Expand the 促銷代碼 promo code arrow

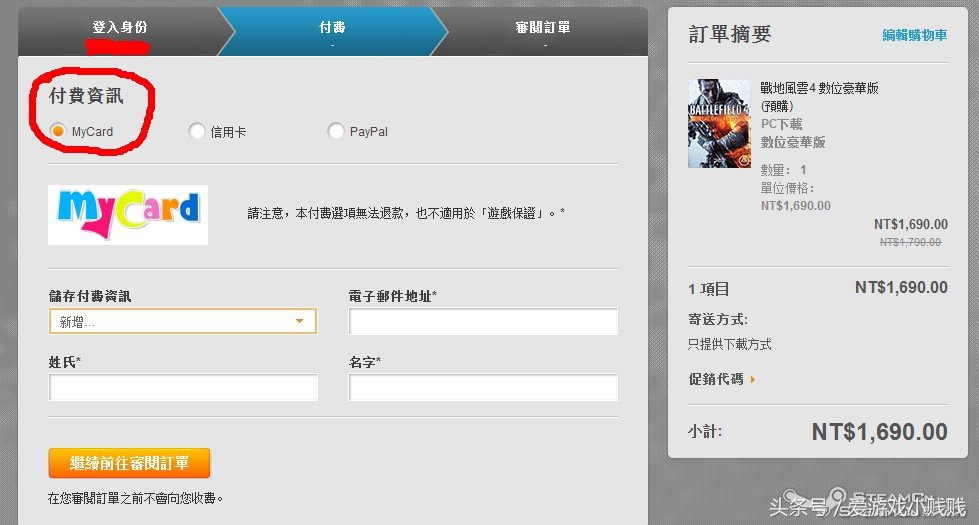coord(753,379)
